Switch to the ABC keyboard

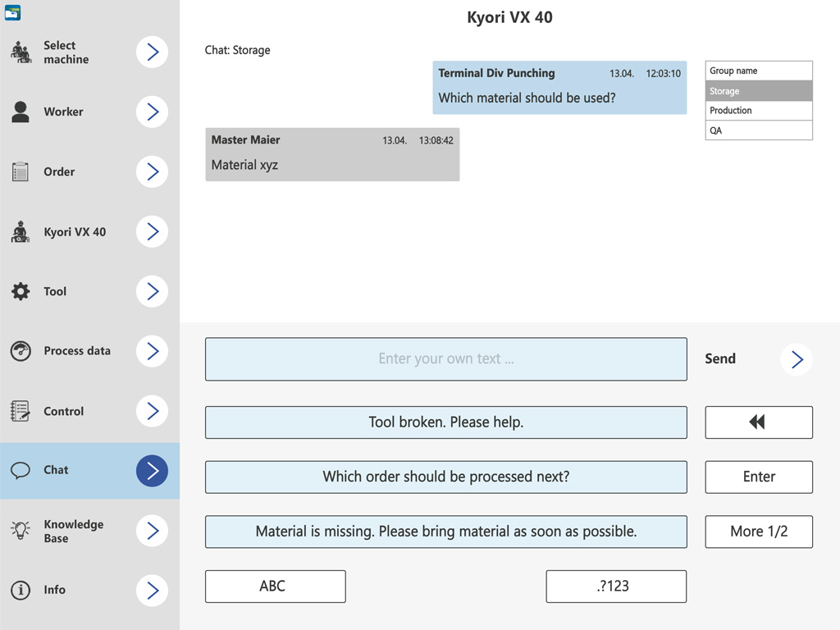click(275, 587)
